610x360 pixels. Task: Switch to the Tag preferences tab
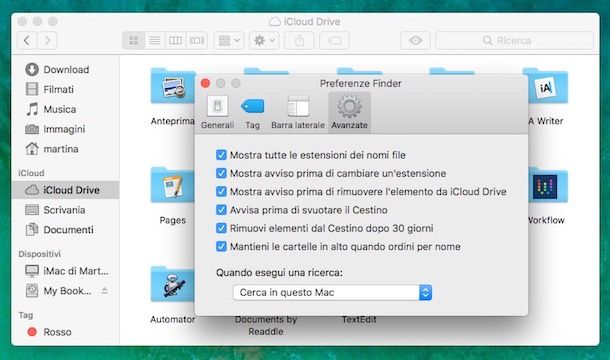point(252,112)
